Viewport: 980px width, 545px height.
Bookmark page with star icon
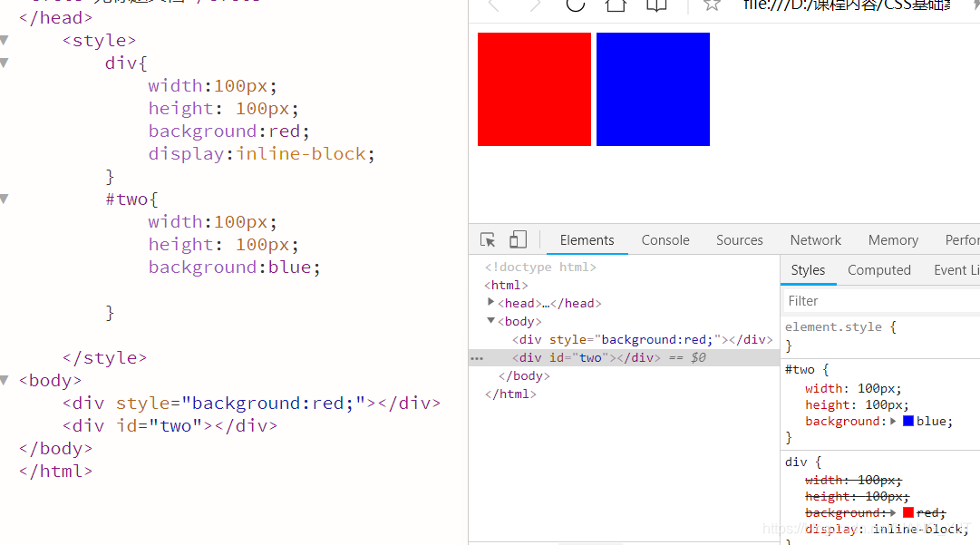(x=712, y=5)
